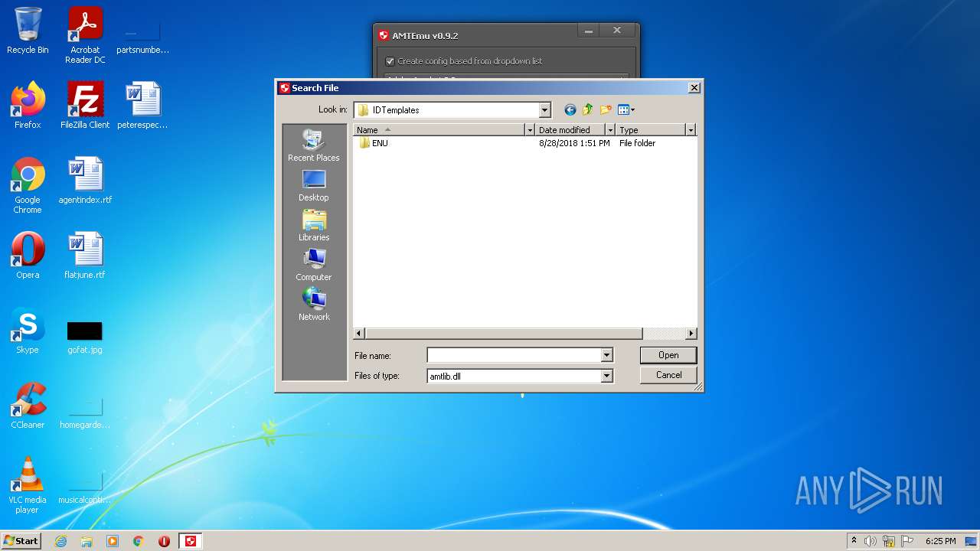Go back to the previous folder in the dialog toolbar

[570, 109]
